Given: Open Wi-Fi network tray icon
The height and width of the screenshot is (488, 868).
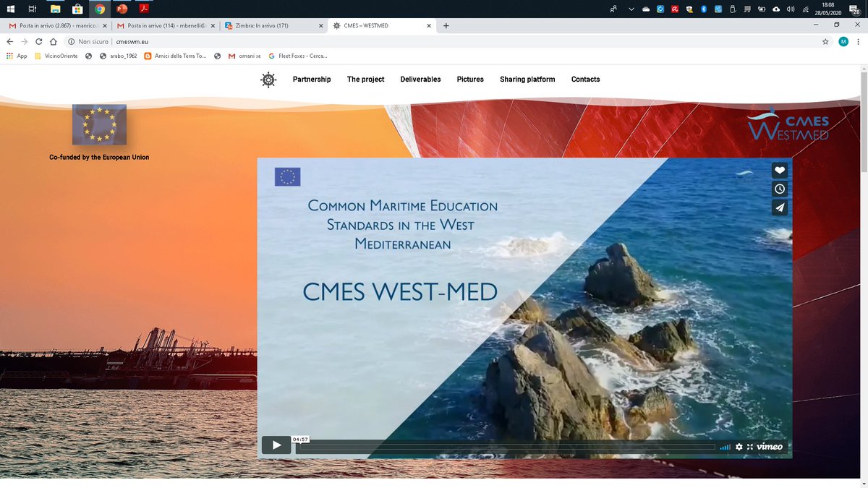Looking at the screenshot, I should coord(805,9).
